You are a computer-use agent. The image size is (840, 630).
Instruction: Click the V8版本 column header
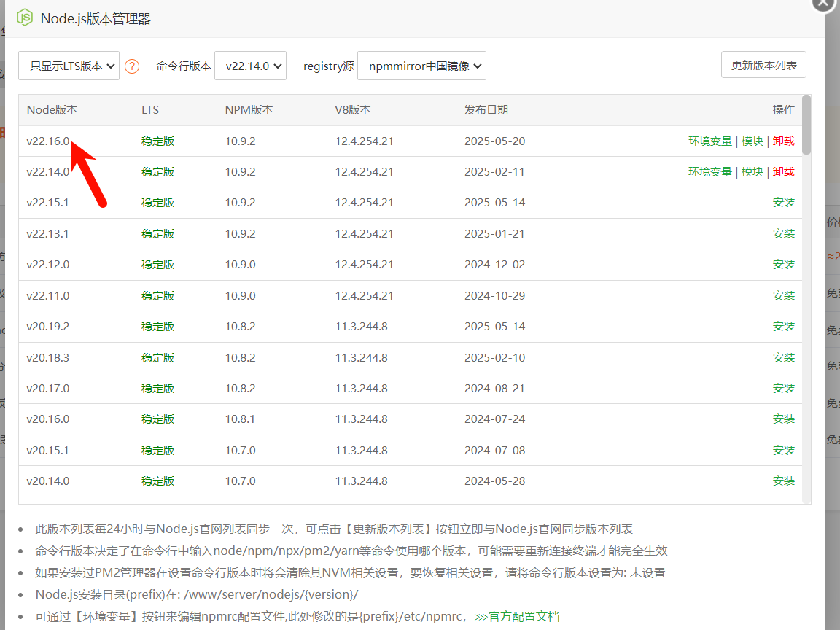[x=352, y=110]
